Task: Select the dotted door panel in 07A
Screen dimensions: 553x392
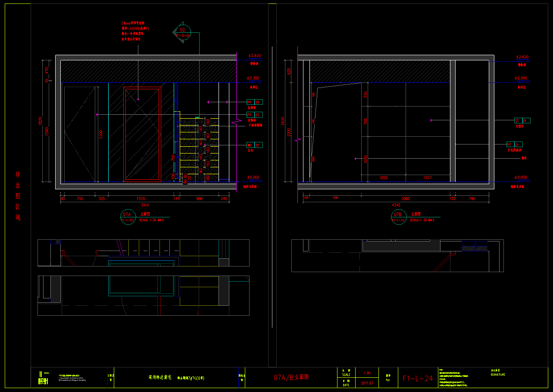Action: [80, 134]
